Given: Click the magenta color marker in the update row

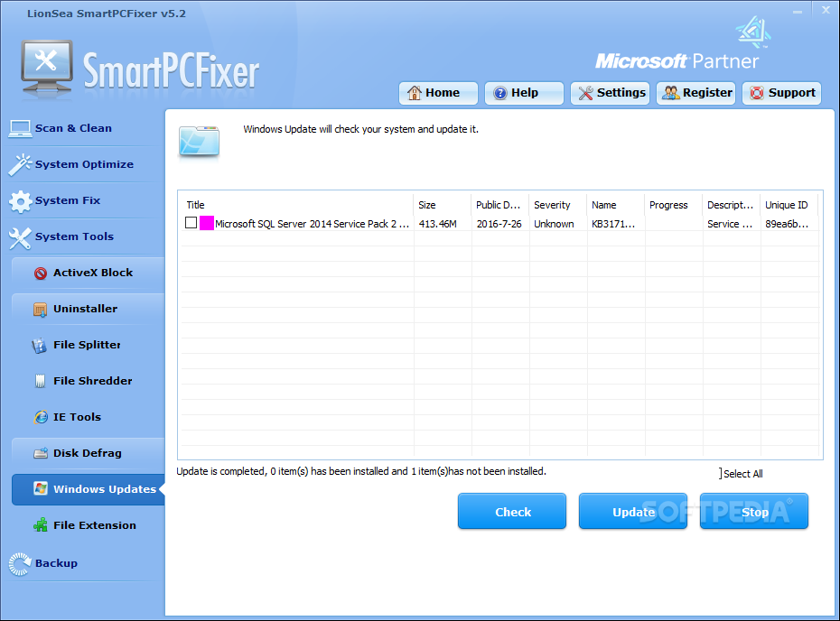Looking at the screenshot, I should (x=206, y=223).
